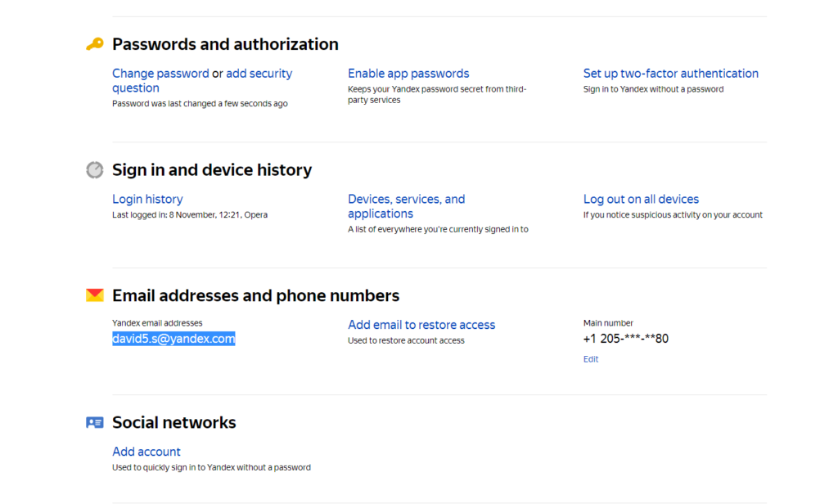Image resolution: width=838 pixels, height=504 pixels.
Task: Click 'Used to quickly sign in to Yandex' description
Action: pyautogui.click(x=211, y=468)
